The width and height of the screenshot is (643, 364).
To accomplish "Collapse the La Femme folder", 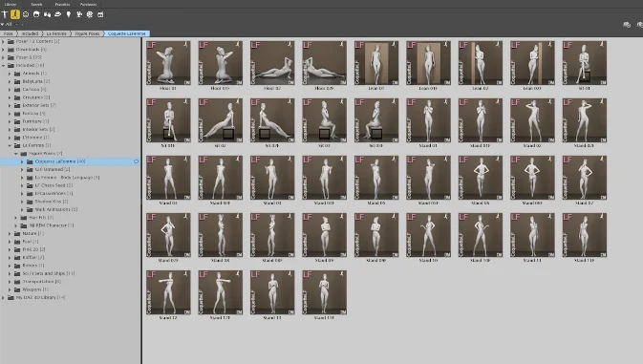I will tap(10, 145).
